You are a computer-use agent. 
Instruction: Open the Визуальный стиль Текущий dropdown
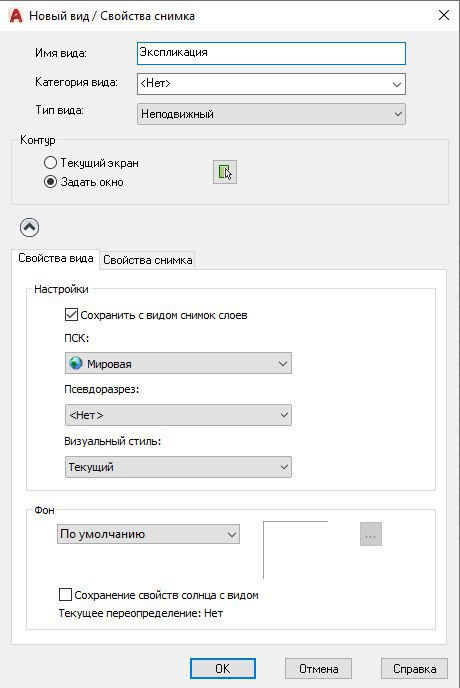click(x=178, y=467)
